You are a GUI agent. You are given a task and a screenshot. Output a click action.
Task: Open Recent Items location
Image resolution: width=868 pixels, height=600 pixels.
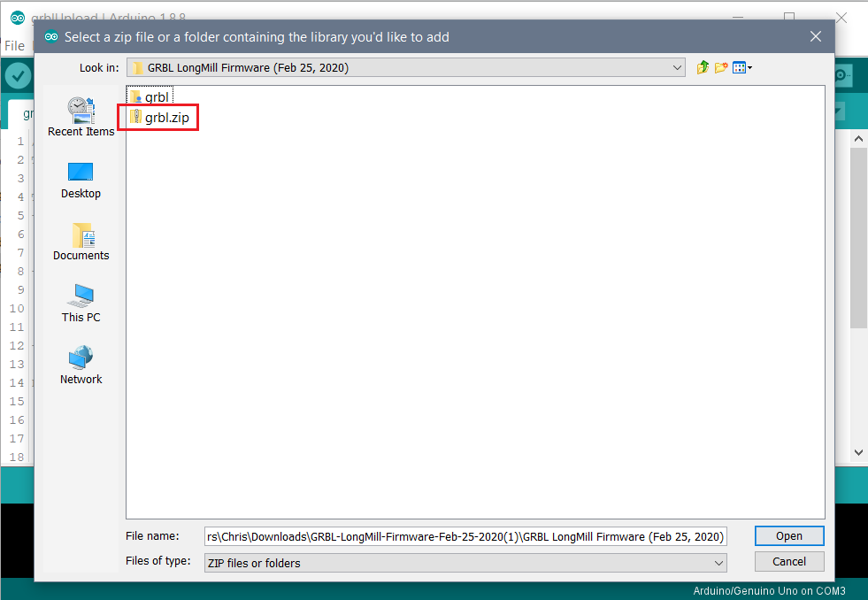point(81,117)
